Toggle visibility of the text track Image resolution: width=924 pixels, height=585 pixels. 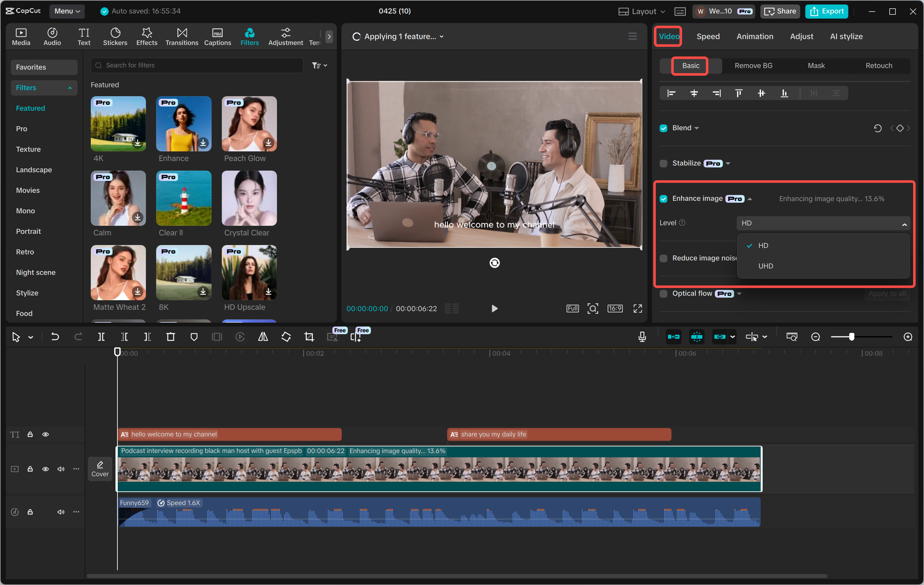click(45, 435)
